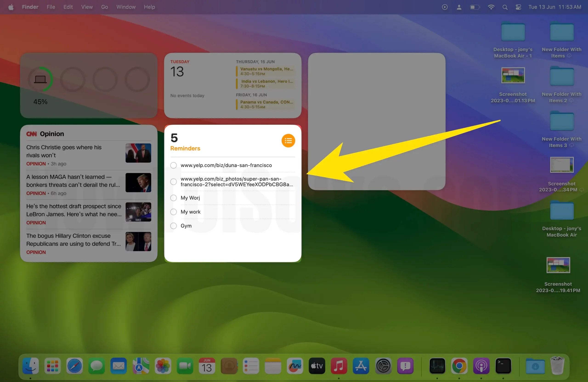Click orange list icon in Reminders widget

click(288, 140)
